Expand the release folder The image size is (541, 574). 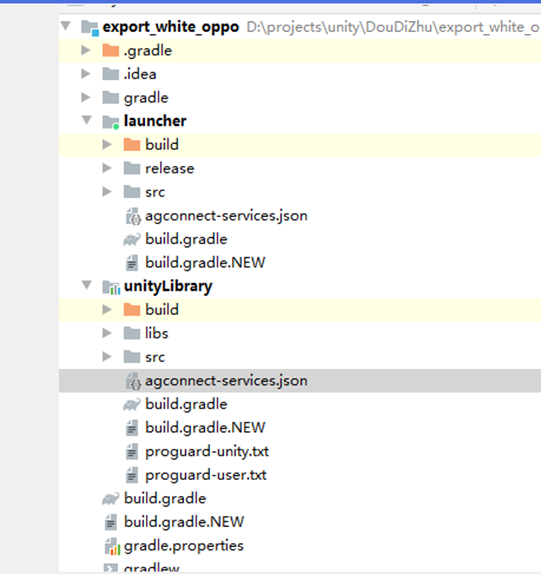click(107, 168)
